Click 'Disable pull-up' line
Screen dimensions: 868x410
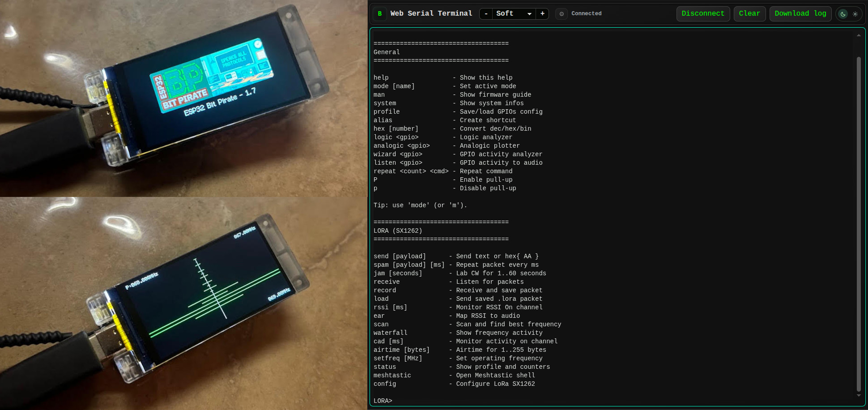coord(445,188)
